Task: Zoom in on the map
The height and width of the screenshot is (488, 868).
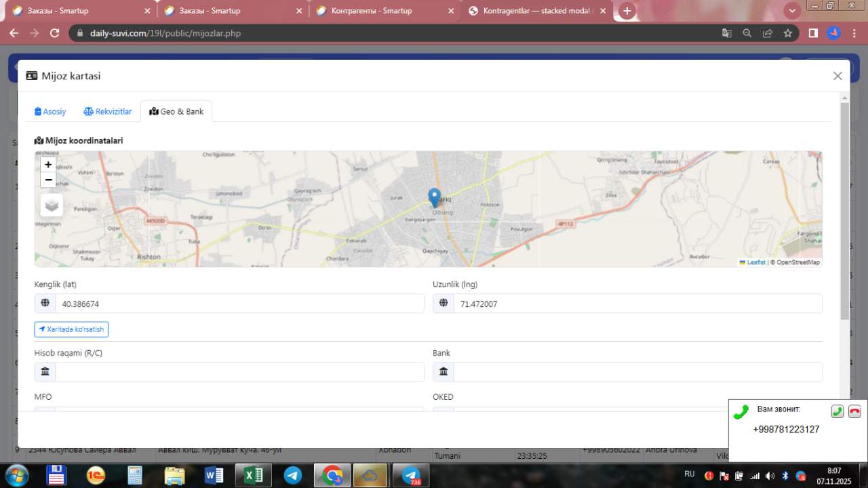Action: [x=48, y=164]
